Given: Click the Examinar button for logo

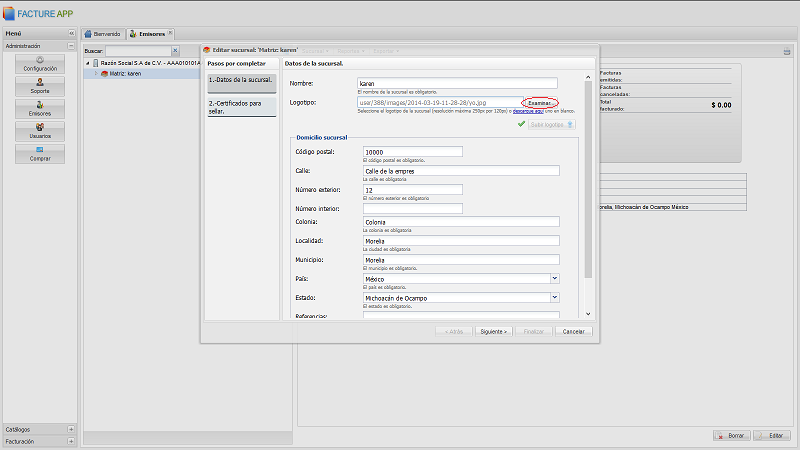Looking at the screenshot, I should click(x=540, y=103).
